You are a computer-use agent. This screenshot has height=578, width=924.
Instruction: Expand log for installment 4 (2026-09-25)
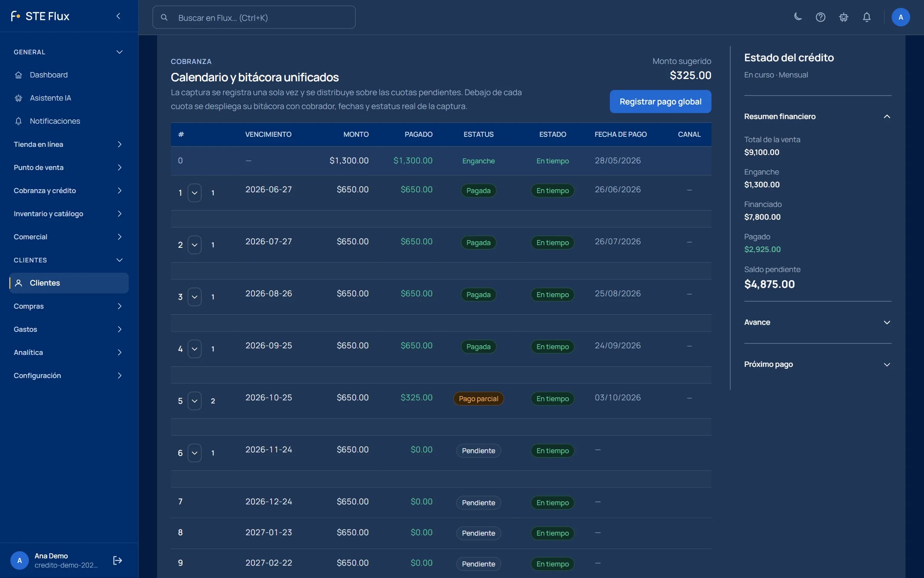click(194, 349)
